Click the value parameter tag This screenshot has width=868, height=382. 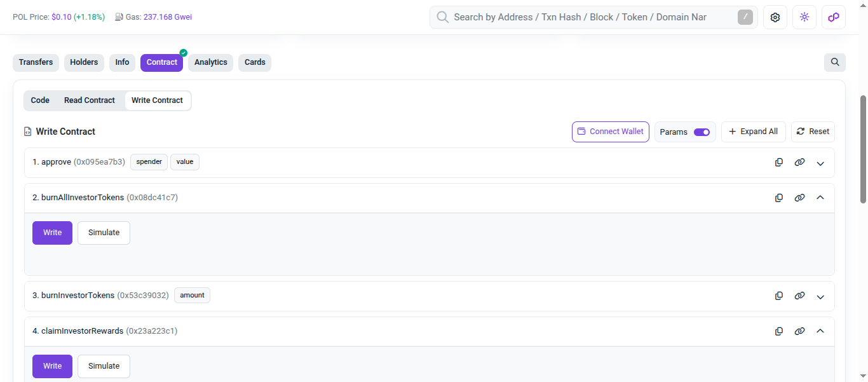[x=185, y=162]
